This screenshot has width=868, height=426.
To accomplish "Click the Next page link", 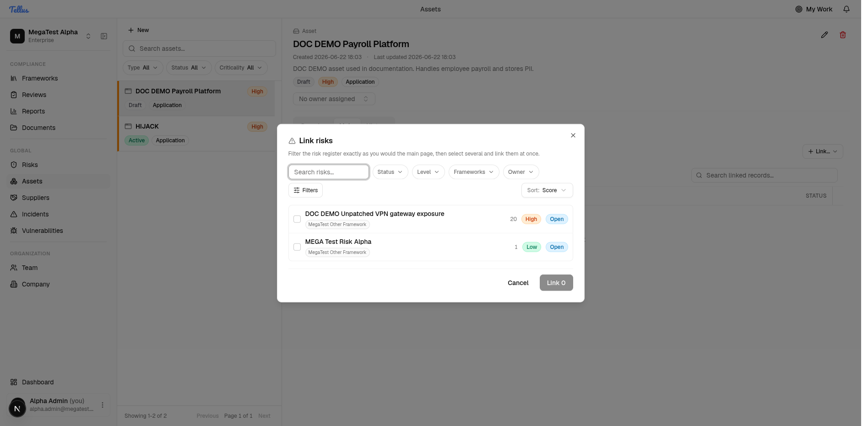I will click(x=264, y=416).
